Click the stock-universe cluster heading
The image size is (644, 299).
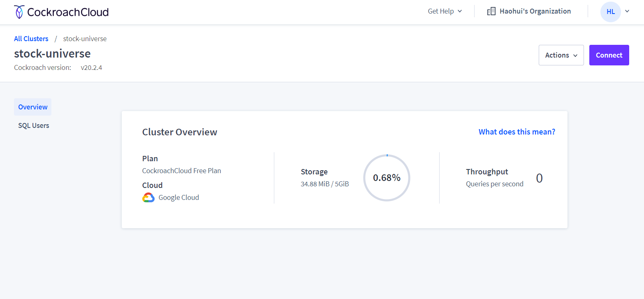[52, 54]
